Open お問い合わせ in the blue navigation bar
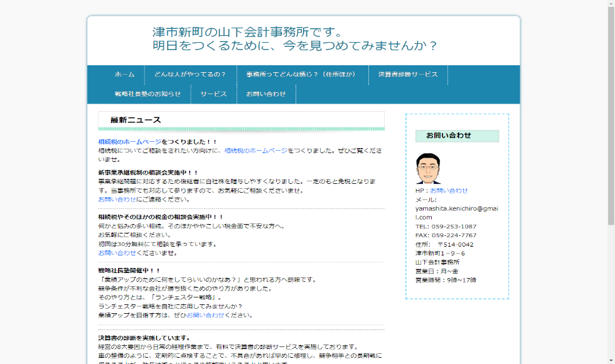 [266, 94]
